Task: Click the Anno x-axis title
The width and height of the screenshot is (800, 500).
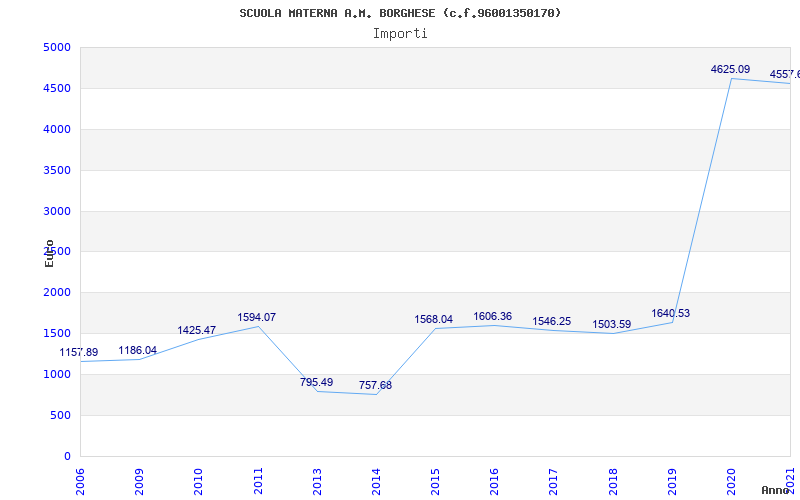Action: click(775, 490)
